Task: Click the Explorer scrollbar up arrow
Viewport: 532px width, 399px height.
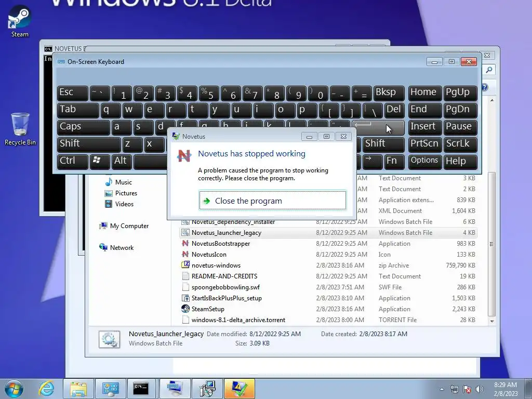Action: pos(492,101)
